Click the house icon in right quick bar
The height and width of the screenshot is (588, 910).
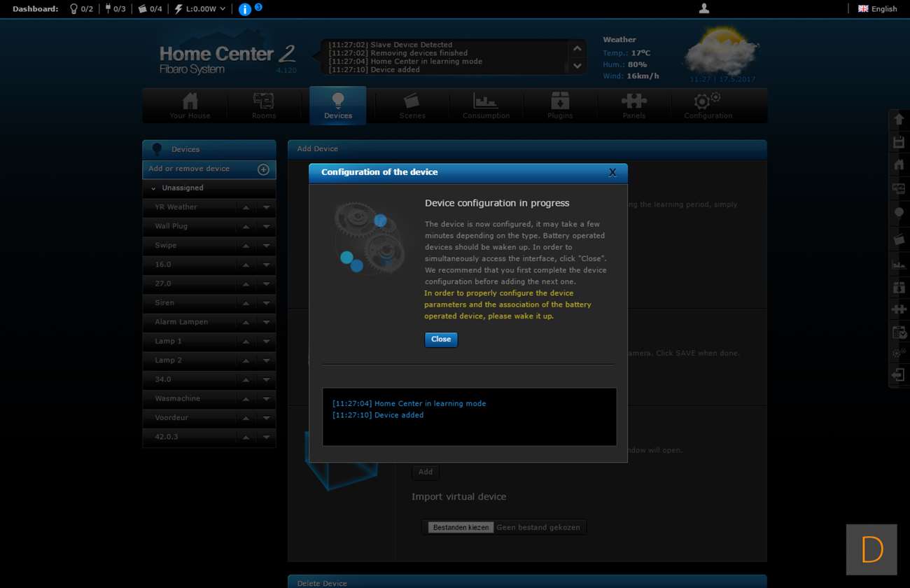click(x=899, y=165)
